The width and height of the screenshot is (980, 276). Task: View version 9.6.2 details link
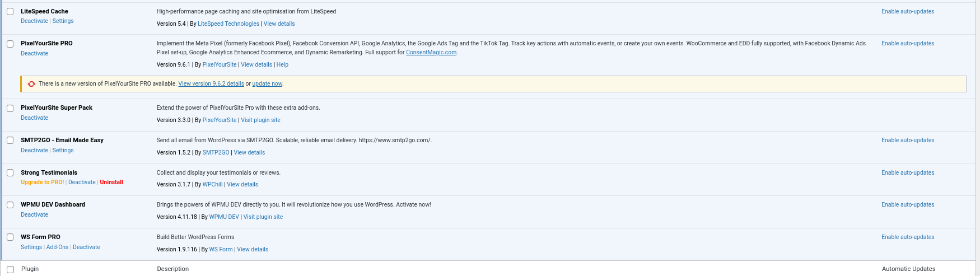(211, 84)
